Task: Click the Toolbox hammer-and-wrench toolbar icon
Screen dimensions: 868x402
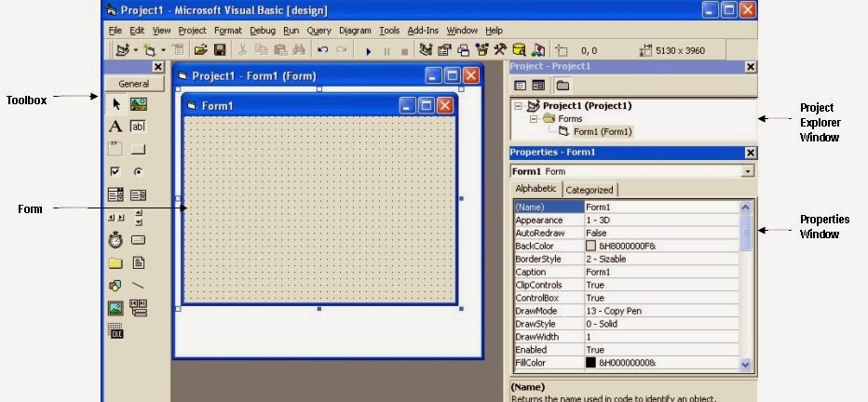Action: pyautogui.click(x=500, y=50)
